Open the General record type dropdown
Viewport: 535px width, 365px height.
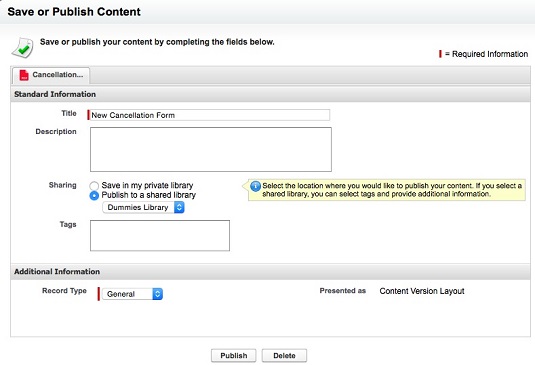point(132,294)
